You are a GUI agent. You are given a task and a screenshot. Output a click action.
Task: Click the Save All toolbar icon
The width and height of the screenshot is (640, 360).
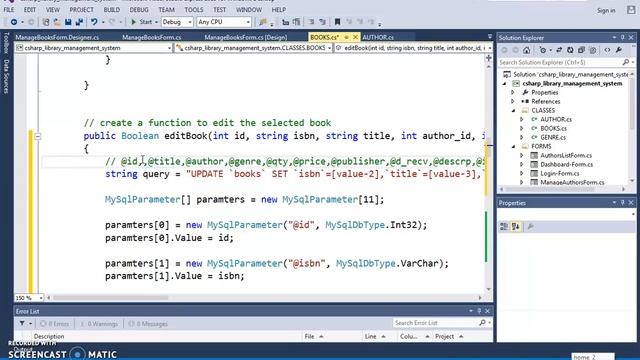[x=79, y=22]
